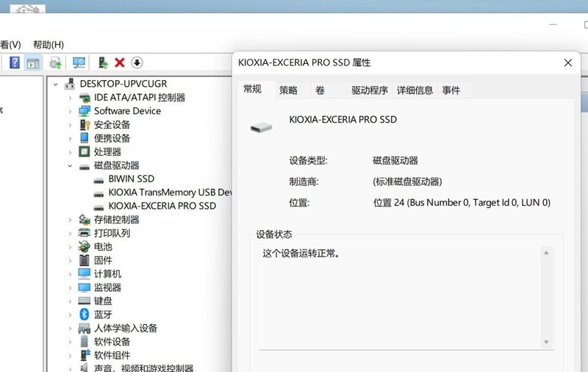Click the security devices key icon
Viewport: 588px width, 372px height.
point(85,125)
